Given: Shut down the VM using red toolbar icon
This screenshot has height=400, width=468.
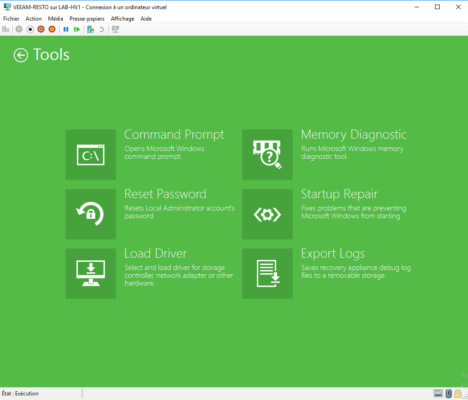Looking at the screenshot, I should (x=41, y=29).
